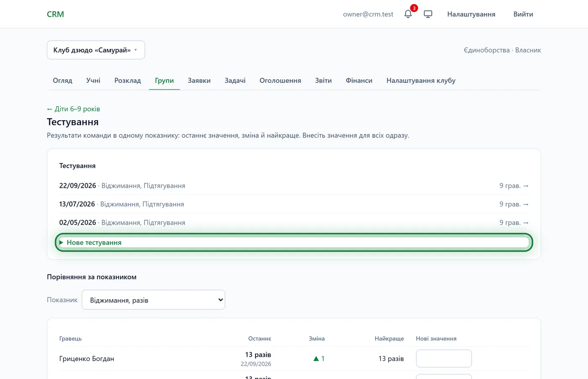Select the Групи tab

coord(164,80)
